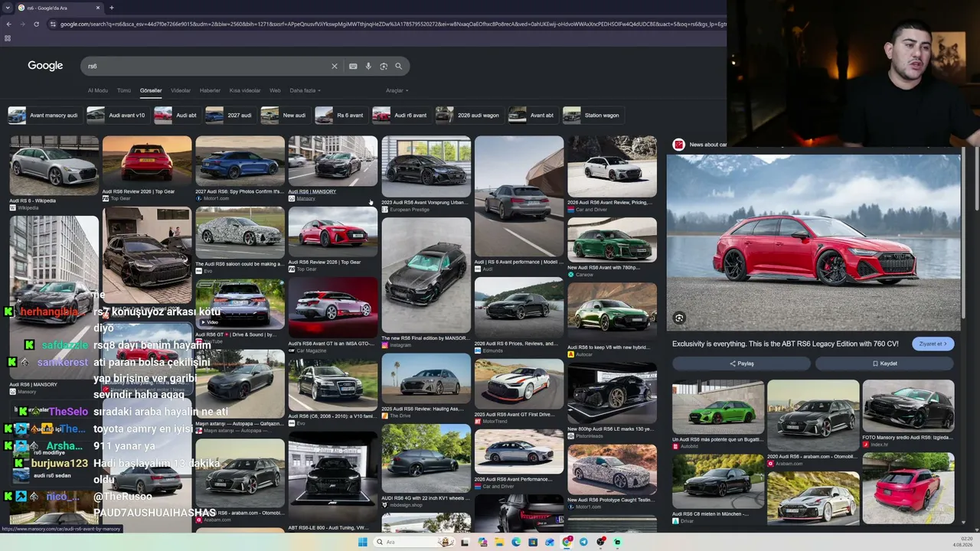
Task: Select the Görseller tab
Action: (x=151, y=90)
